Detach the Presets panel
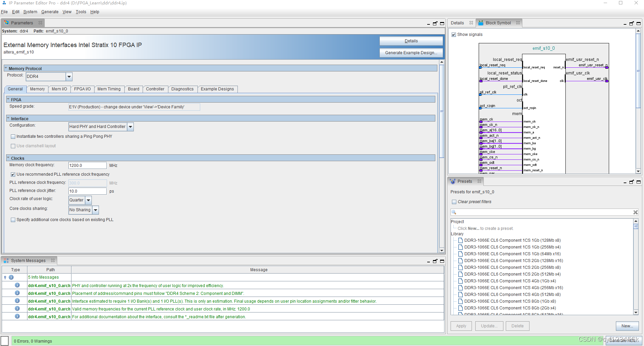 (x=632, y=182)
